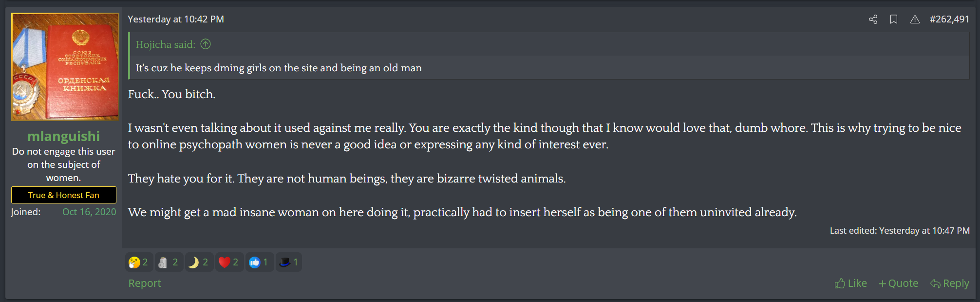
Task: Click the thinking face reaction
Action: click(x=139, y=262)
